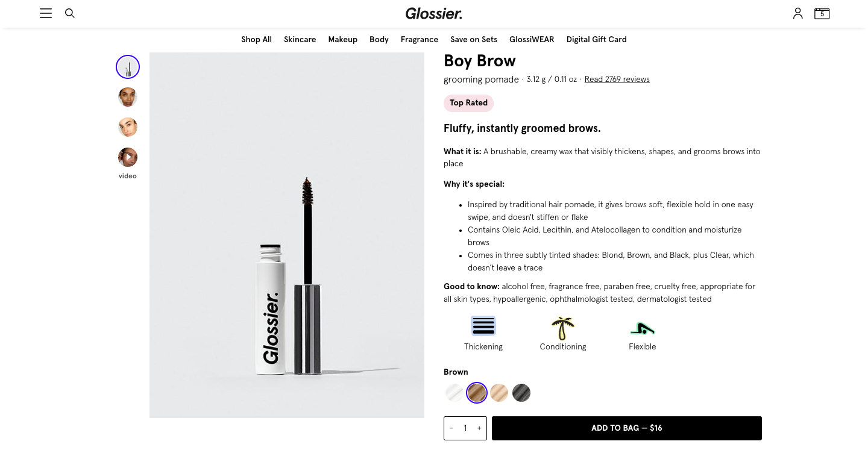Play the product video thumbnail
Screen dimensions: 868x450
click(128, 157)
